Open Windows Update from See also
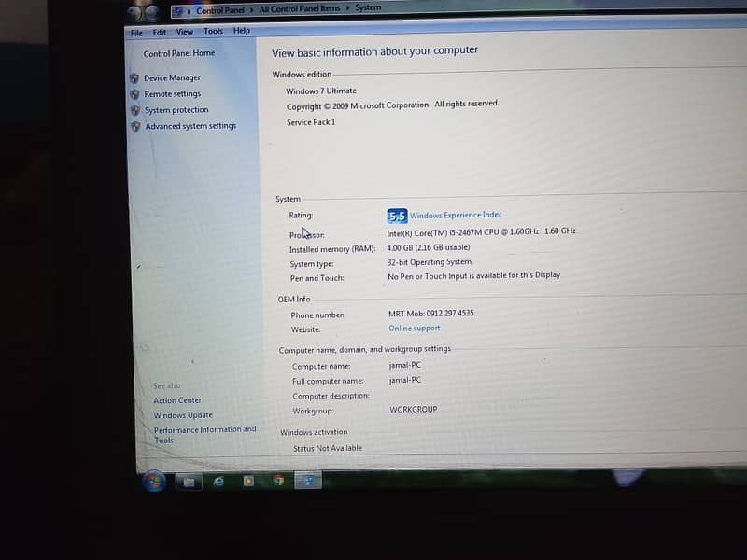The width and height of the screenshot is (747, 560). (183, 415)
